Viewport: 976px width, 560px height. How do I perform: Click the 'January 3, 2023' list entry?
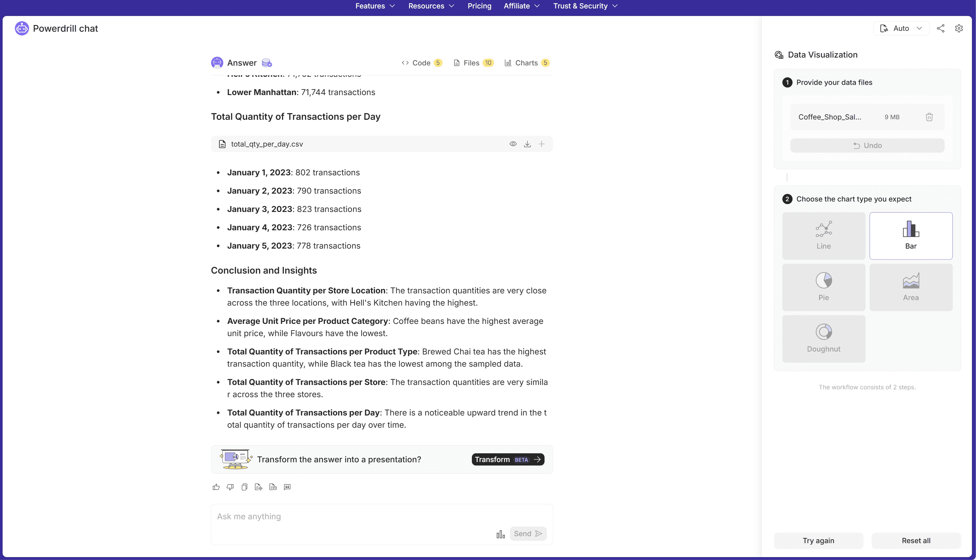[294, 209]
